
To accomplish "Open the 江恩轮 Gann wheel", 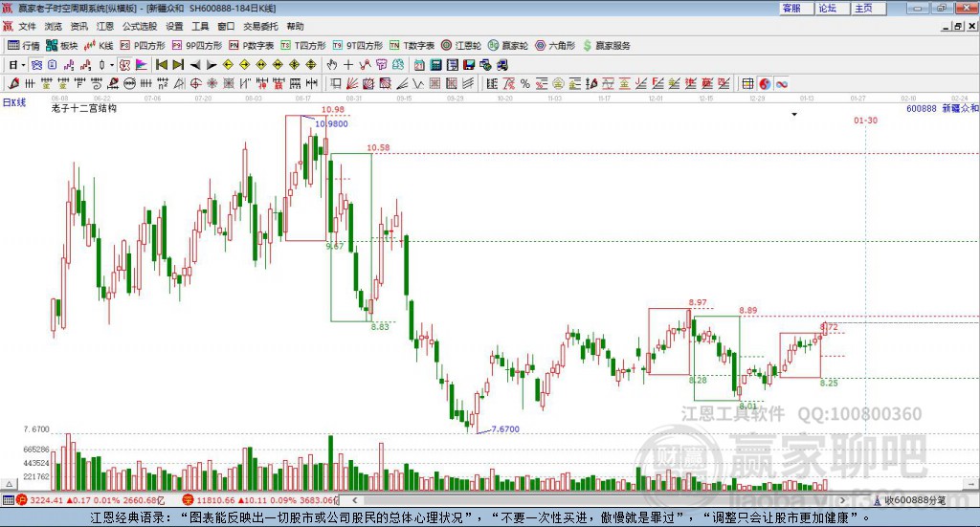I will pos(461,46).
